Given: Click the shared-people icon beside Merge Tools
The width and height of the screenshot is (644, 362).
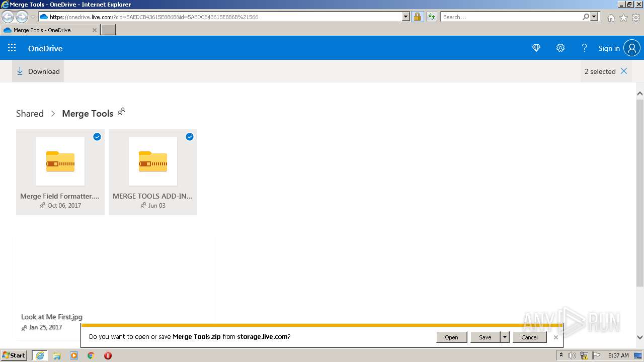Looking at the screenshot, I should point(121,112).
